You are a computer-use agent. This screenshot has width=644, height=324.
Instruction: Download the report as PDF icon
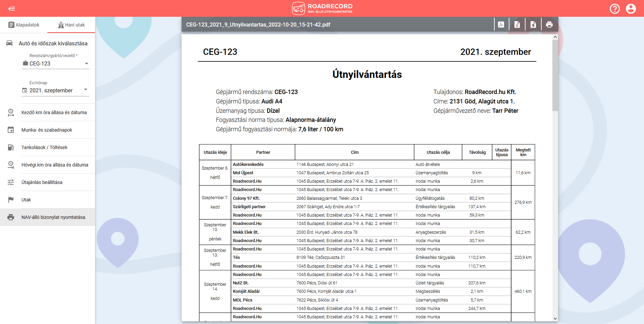501,25
